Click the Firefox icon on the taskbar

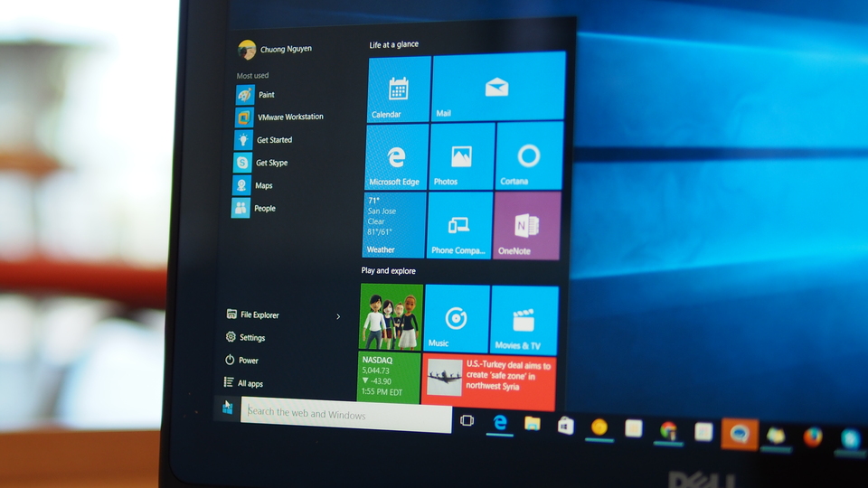click(813, 437)
